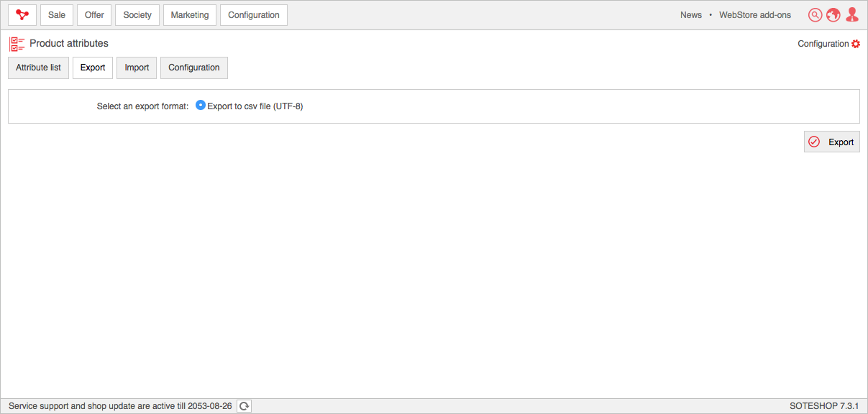
Task: Open the Configuration tab under Product attributes
Action: click(x=194, y=68)
